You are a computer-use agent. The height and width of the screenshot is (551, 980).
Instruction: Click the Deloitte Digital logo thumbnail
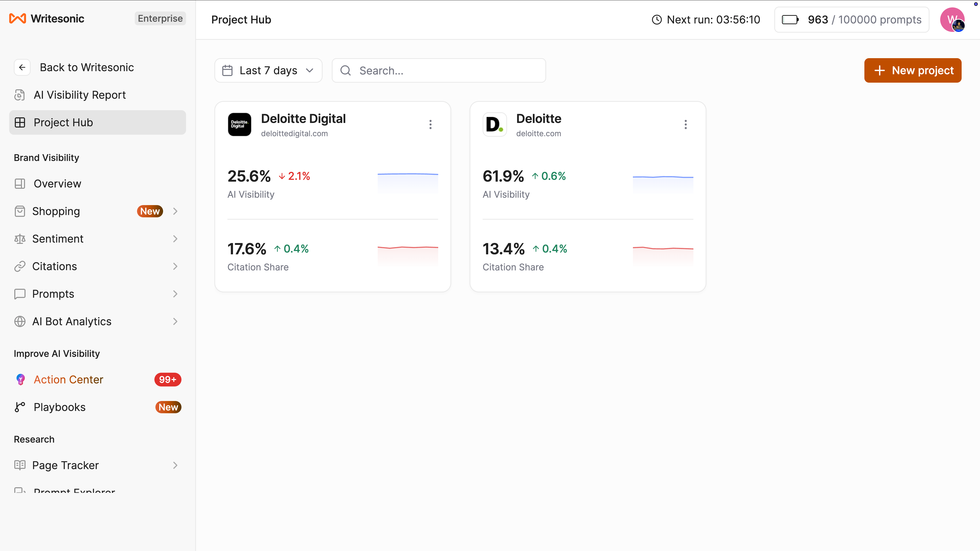tap(239, 124)
